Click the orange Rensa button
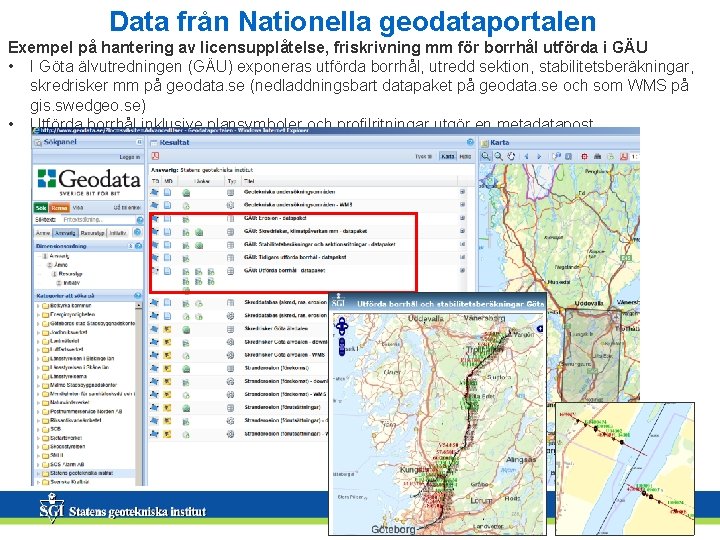Viewport: 720px width, 540px height. click(x=59, y=208)
